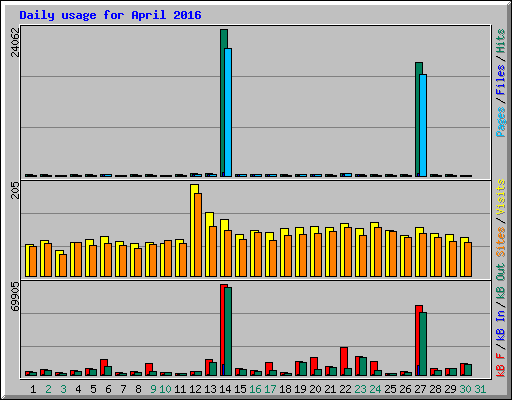This screenshot has width=512, height=400.
Task: Click the green 'Hits' legend label
Action: [500, 41]
